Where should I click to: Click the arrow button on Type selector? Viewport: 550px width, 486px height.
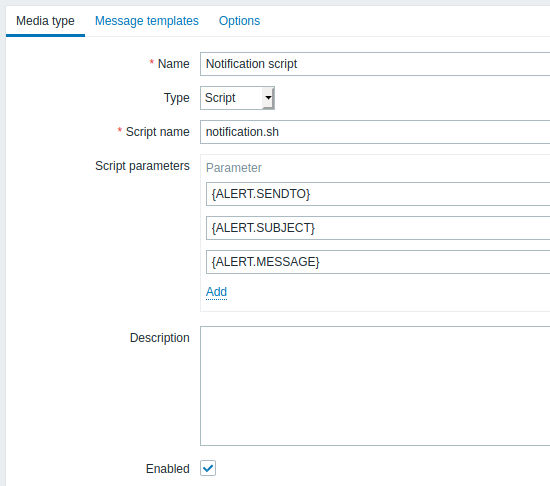coord(268,98)
